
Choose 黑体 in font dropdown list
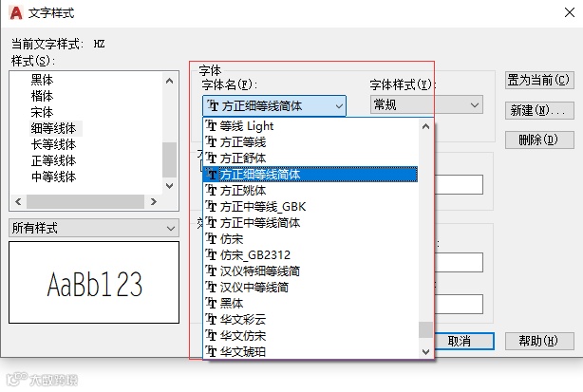coord(310,304)
